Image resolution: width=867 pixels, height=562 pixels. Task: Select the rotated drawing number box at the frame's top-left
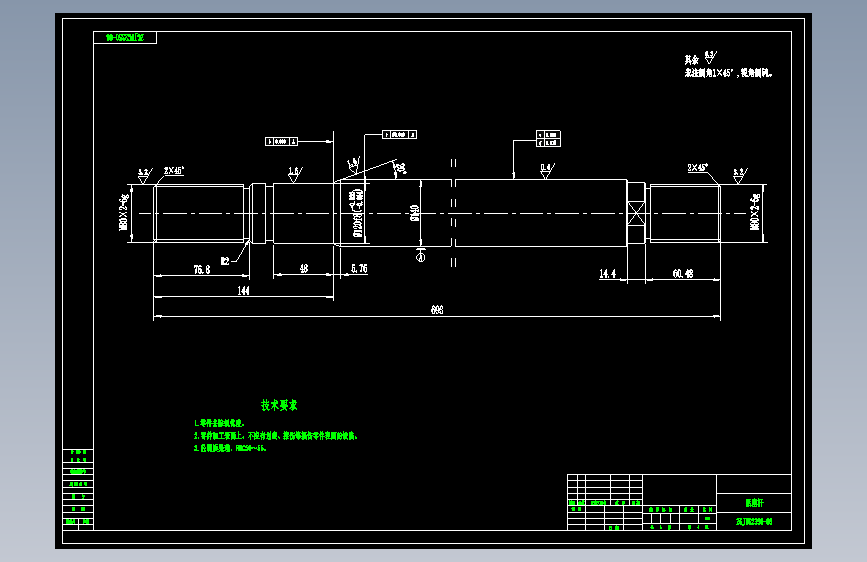coord(125,38)
